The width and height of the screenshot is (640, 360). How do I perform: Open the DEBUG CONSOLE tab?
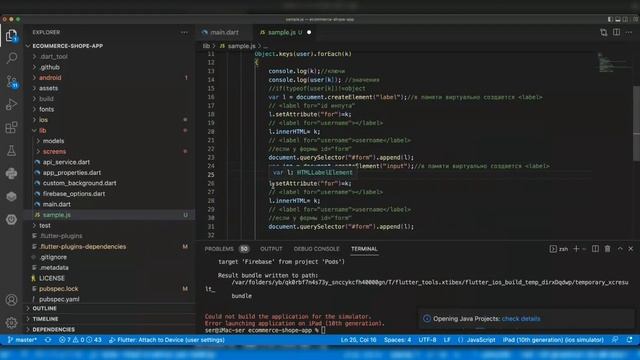pyautogui.click(x=316, y=249)
